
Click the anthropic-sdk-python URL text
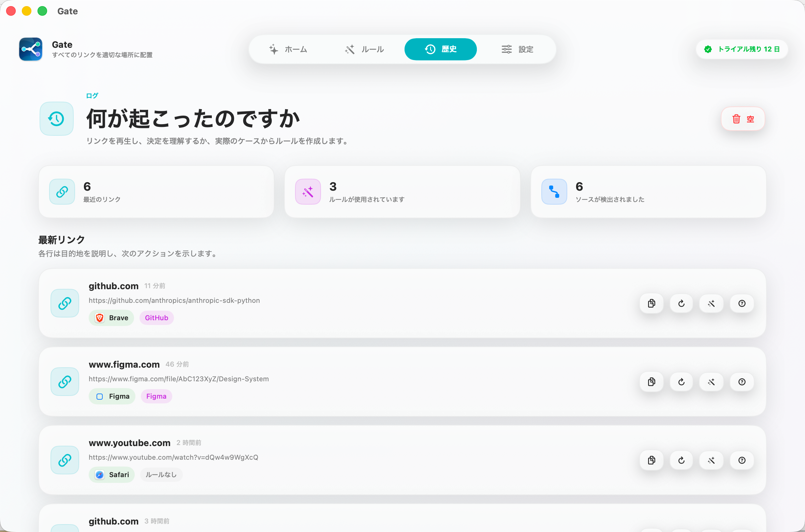(174, 300)
